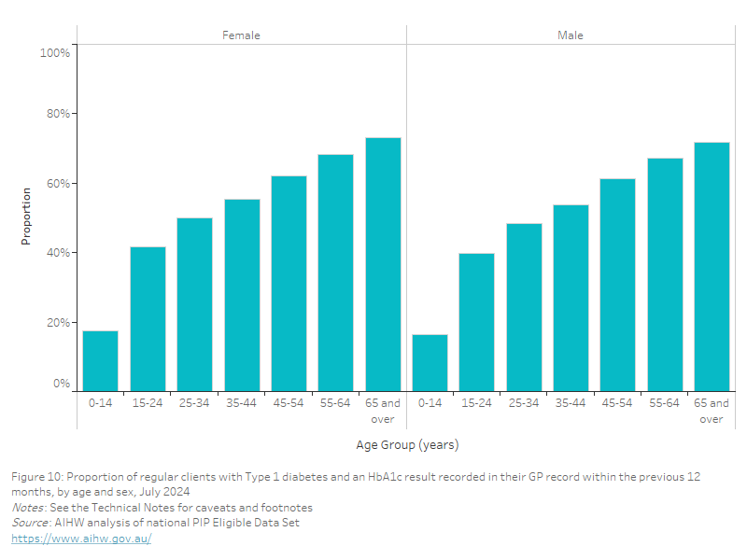Image resolution: width=747 pixels, height=560 pixels.
Task: Click the 100% y-axis tick label
Action: 55,53
